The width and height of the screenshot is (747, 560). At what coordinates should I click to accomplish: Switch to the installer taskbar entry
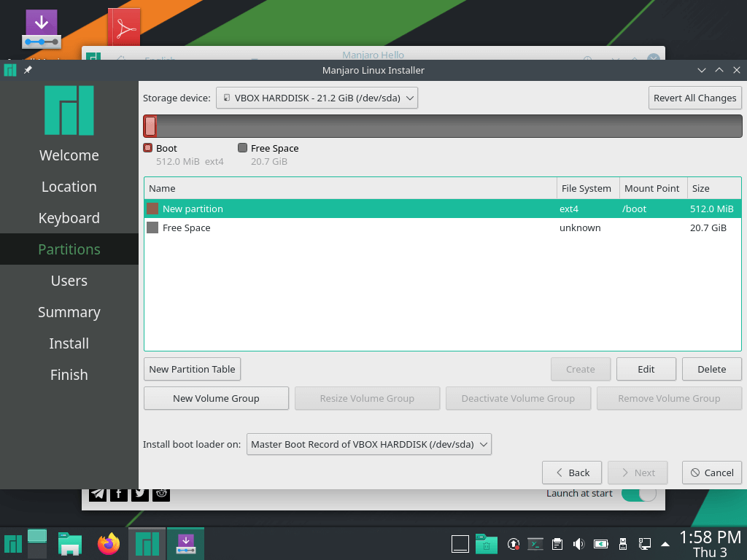click(x=186, y=544)
